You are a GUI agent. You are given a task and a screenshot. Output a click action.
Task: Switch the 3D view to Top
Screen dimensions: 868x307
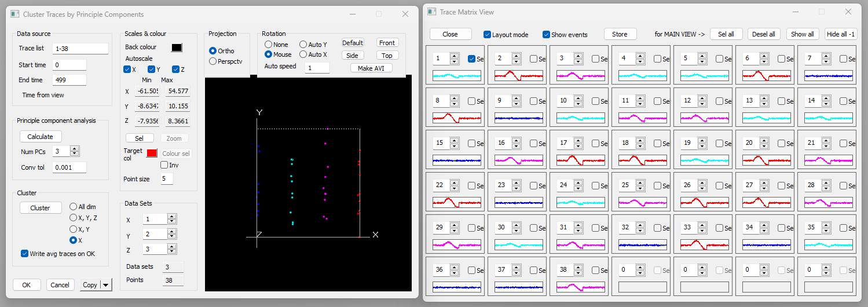click(x=387, y=56)
